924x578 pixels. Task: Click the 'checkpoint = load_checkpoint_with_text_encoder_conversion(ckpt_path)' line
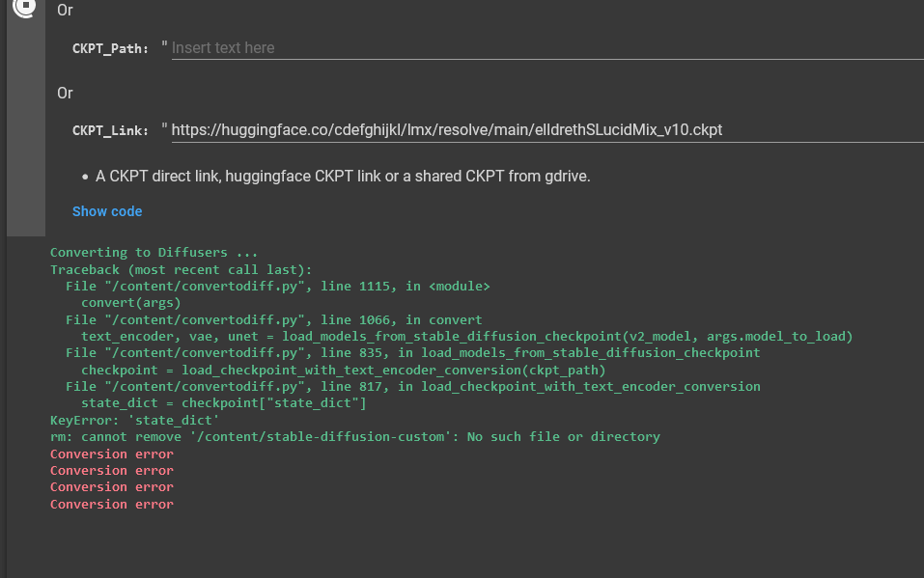click(x=344, y=370)
